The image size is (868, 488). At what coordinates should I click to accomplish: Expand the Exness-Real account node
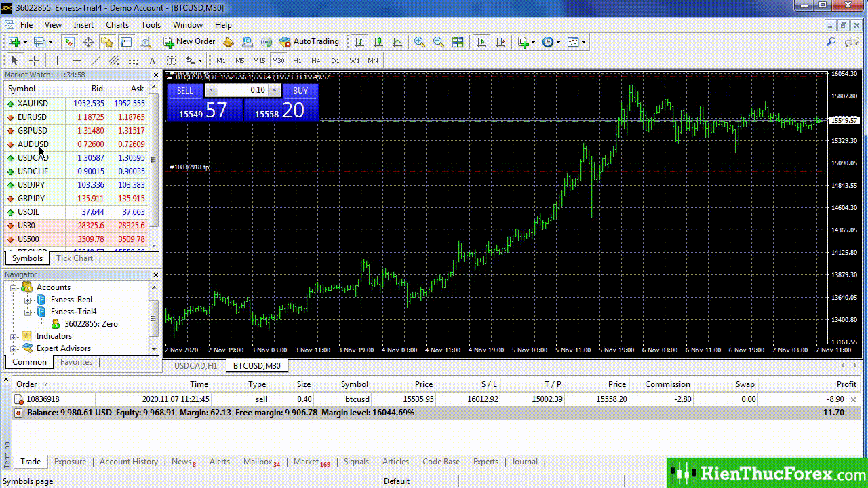[27, 300]
